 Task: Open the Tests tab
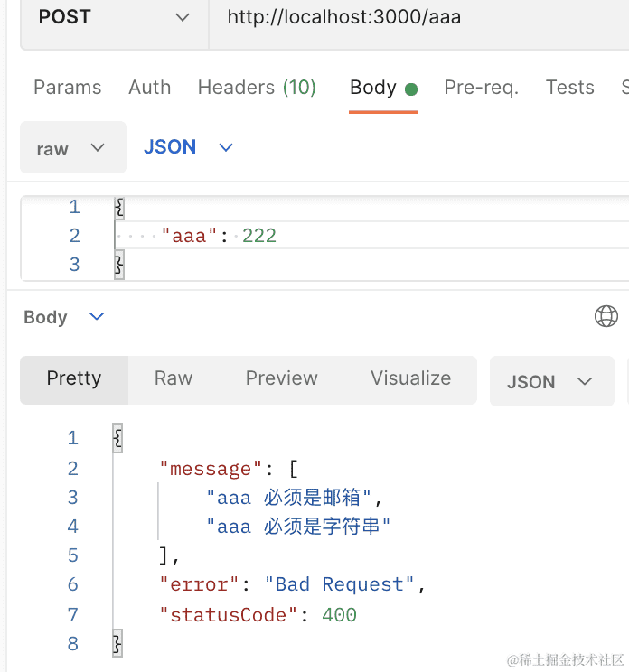[x=569, y=88]
